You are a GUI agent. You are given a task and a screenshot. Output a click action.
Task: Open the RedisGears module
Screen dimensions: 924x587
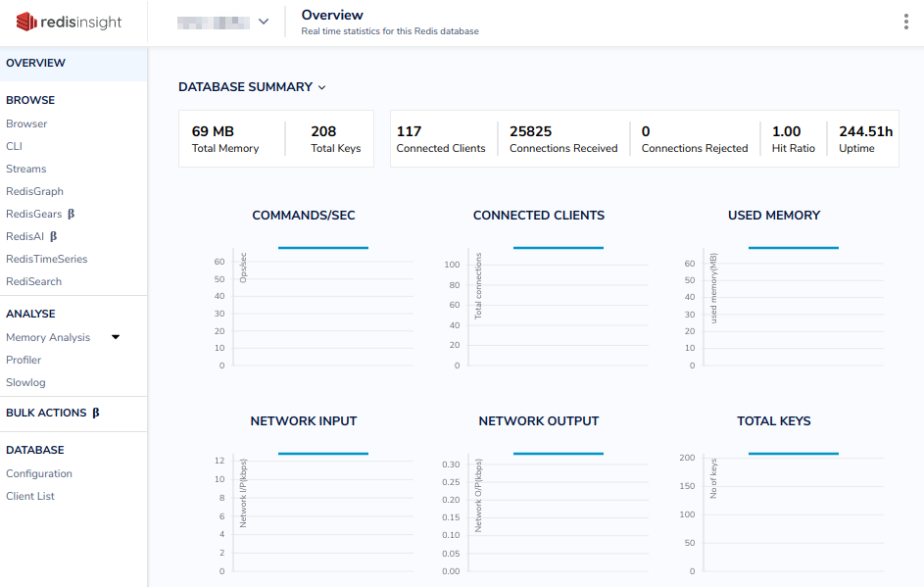pos(35,214)
